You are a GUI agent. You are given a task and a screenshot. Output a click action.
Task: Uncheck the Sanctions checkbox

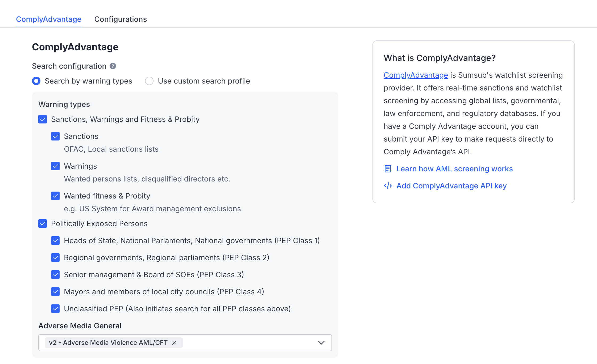pyautogui.click(x=55, y=136)
